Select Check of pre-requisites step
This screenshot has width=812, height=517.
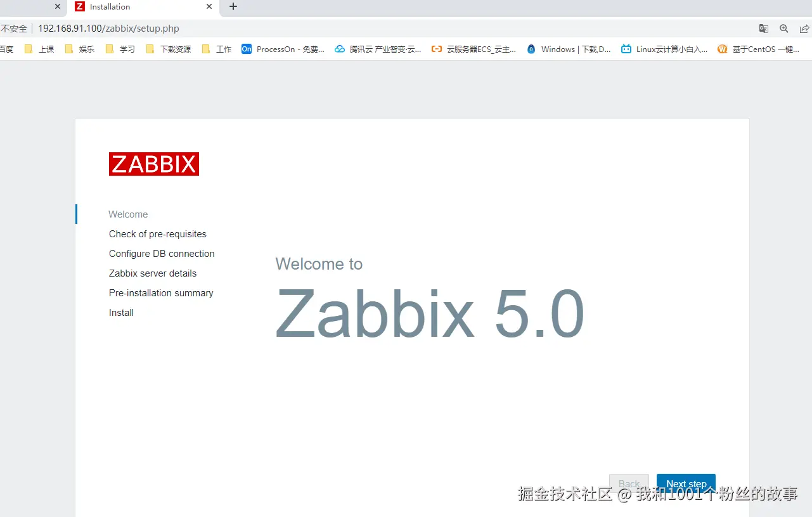[x=158, y=234]
